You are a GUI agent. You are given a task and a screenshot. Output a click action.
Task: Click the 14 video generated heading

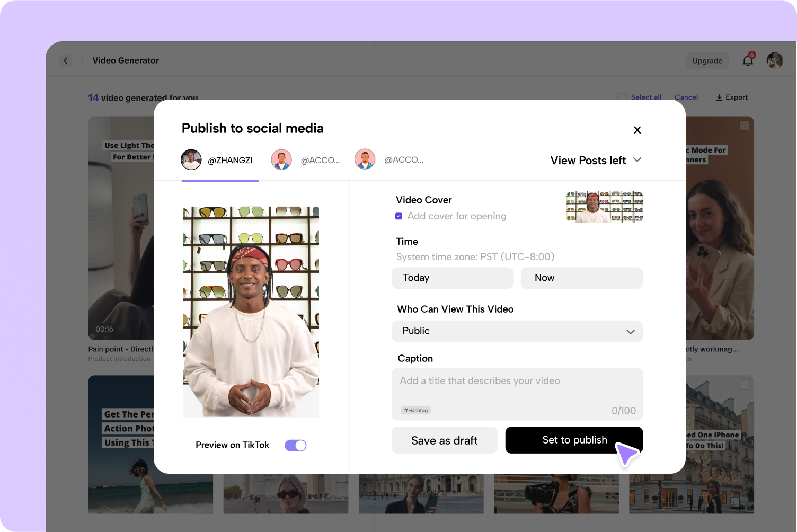(x=143, y=97)
